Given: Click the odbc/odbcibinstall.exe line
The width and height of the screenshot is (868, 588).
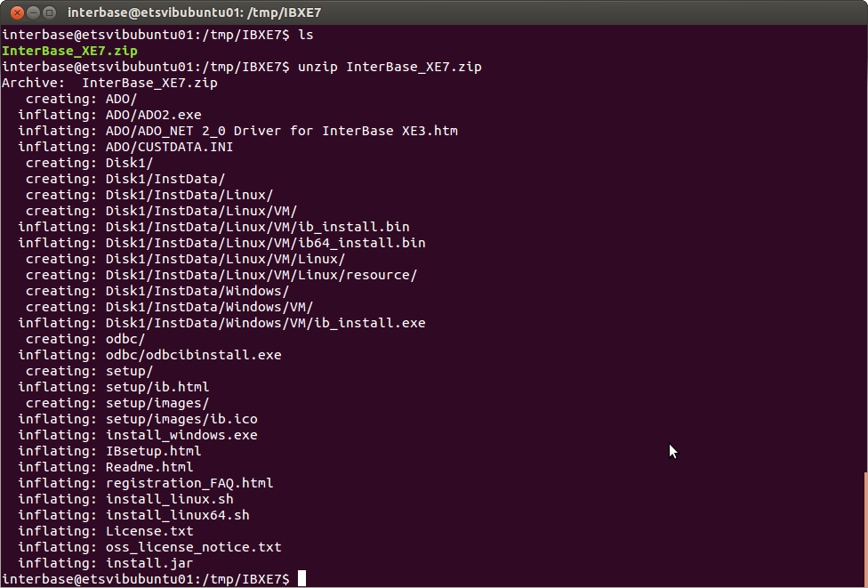Looking at the screenshot, I should (x=149, y=355).
